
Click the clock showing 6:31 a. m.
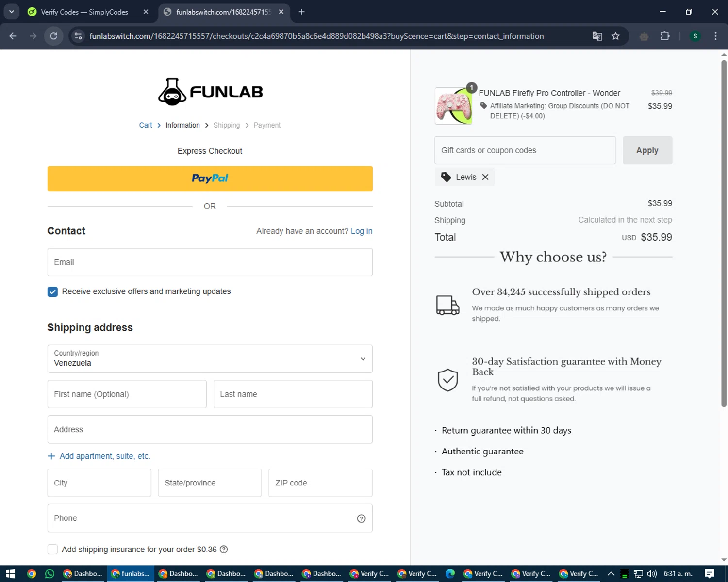tap(678, 574)
